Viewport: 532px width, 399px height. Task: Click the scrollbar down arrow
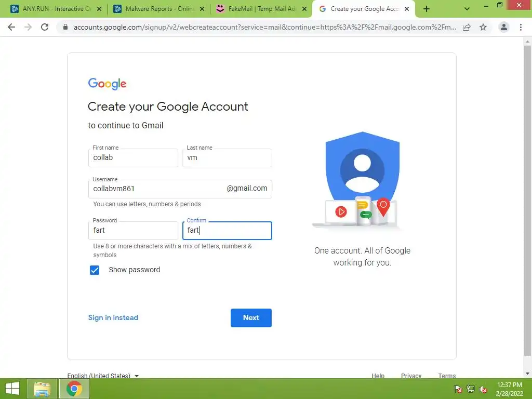pos(527,374)
